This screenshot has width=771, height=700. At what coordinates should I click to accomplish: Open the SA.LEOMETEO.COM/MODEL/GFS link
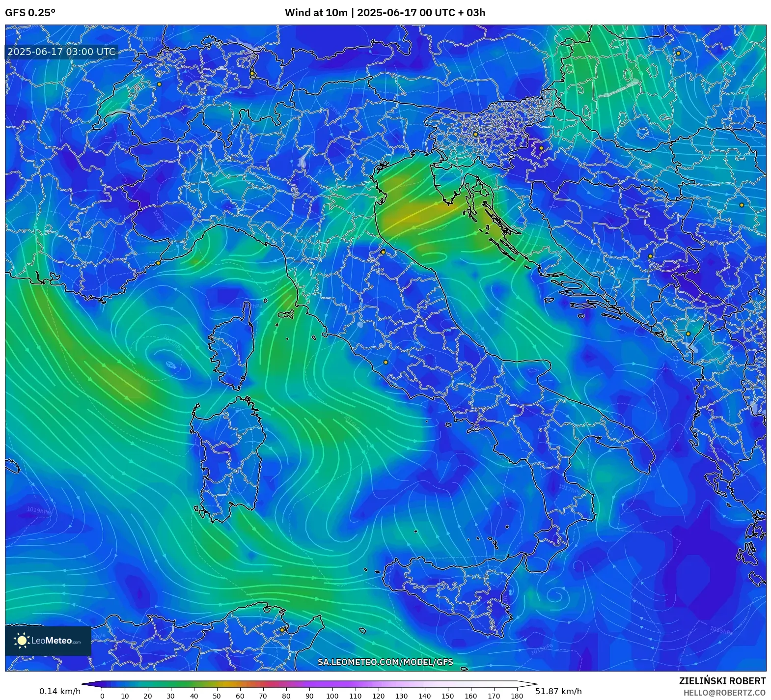click(x=385, y=662)
